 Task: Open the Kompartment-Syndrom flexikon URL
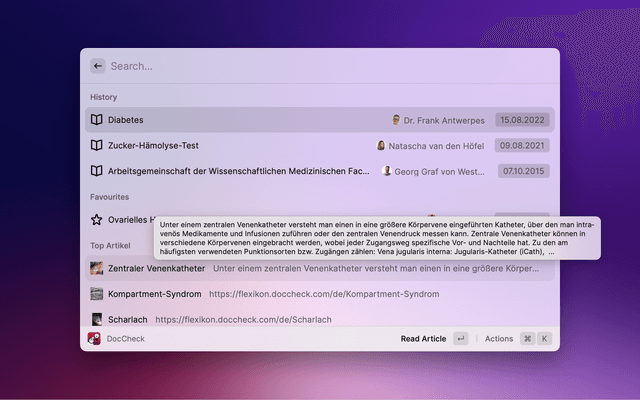click(x=324, y=294)
